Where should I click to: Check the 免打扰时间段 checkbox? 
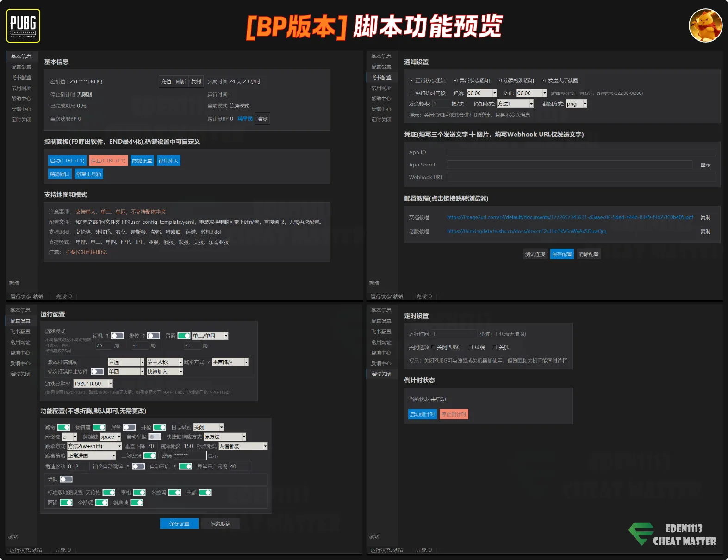(411, 93)
